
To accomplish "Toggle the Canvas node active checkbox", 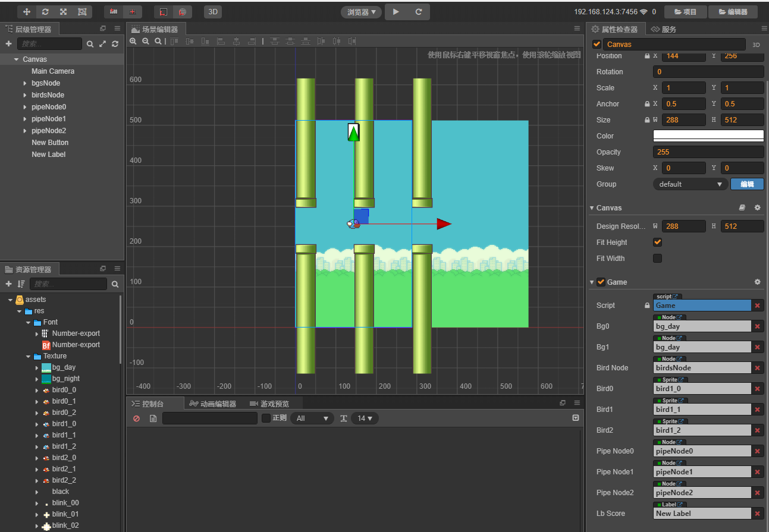I will tap(597, 44).
